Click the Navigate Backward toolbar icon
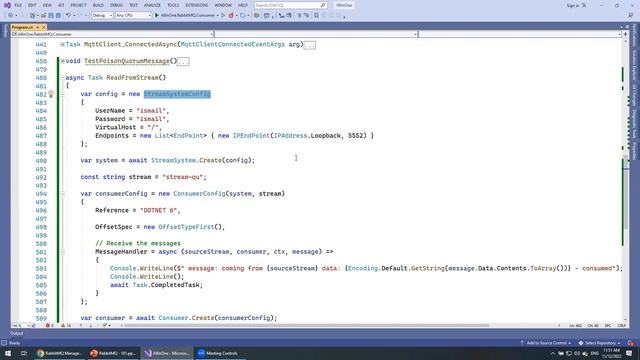The height and width of the screenshot is (360, 640). click(x=11, y=16)
